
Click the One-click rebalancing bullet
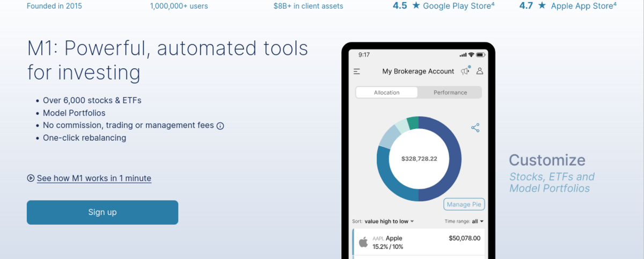pyautogui.click(x=84, y=138)
